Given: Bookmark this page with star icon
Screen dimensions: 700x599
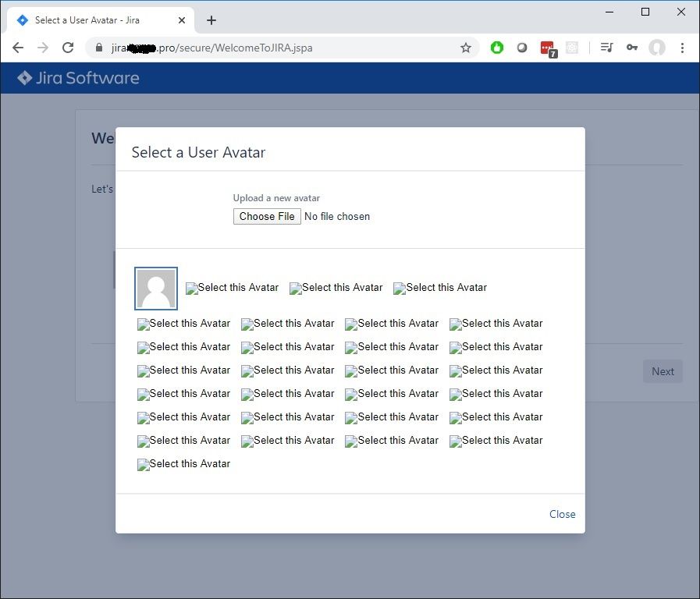Looking at the screenshot, I should point(466,48).
